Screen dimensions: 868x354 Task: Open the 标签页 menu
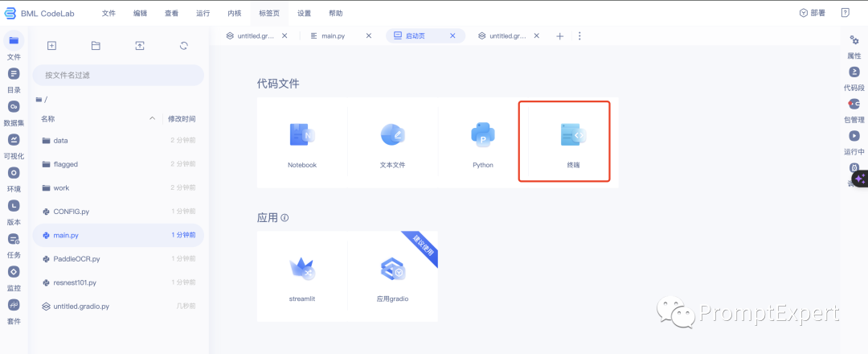click(269, 14)
